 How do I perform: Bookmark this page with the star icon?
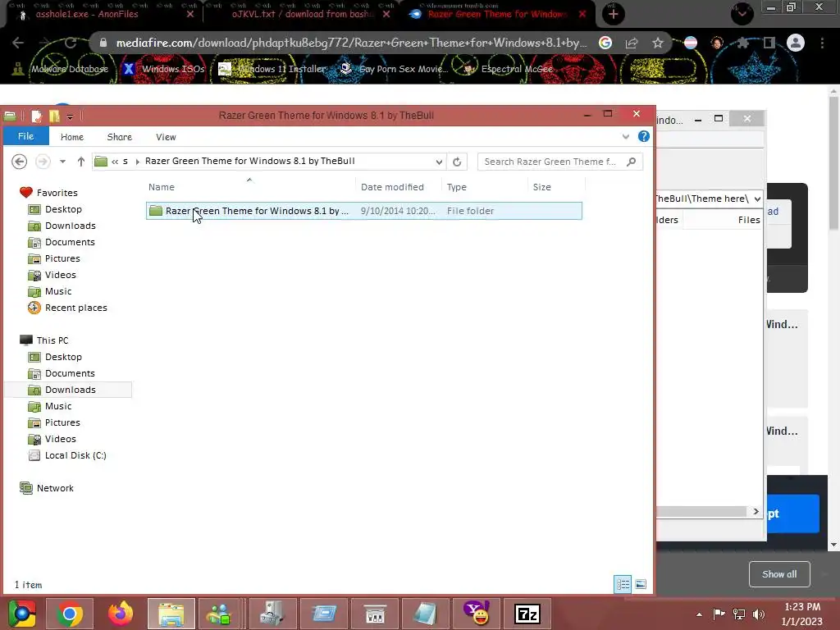(x=658, y=43)
